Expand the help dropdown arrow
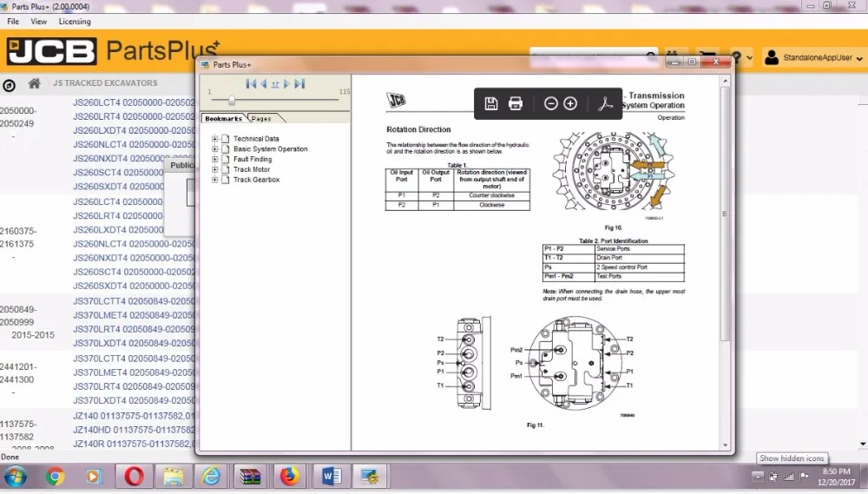868x494 pixels. pyautogui.click(x=750, y=57)
